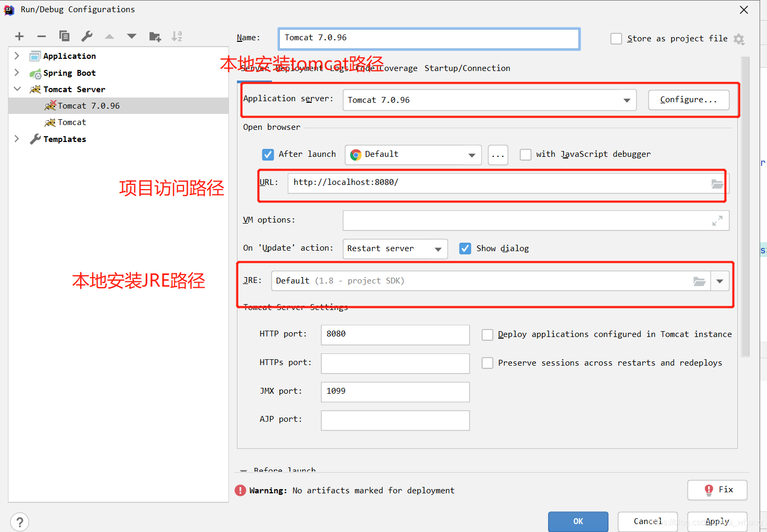Collapse the Before launch section
Image resolution: width=767 pixels, height=532 pixels.
(x=243, y=471)
